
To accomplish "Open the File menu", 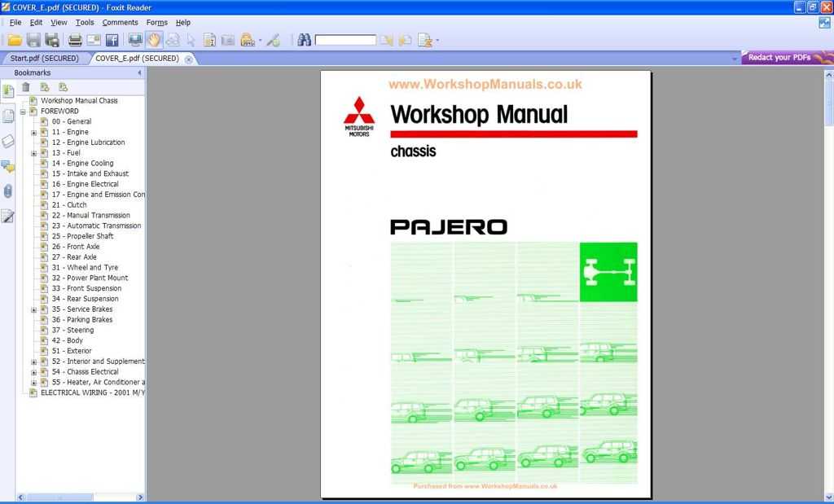I will pos(15,22).
